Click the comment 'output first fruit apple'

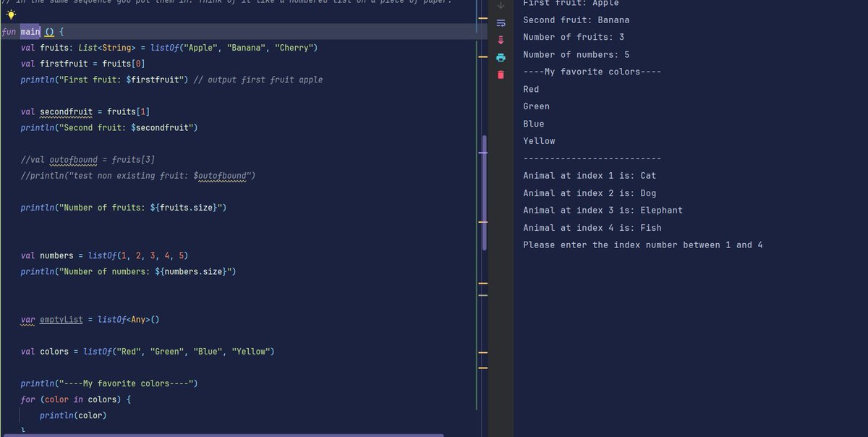tap(258, 80)
